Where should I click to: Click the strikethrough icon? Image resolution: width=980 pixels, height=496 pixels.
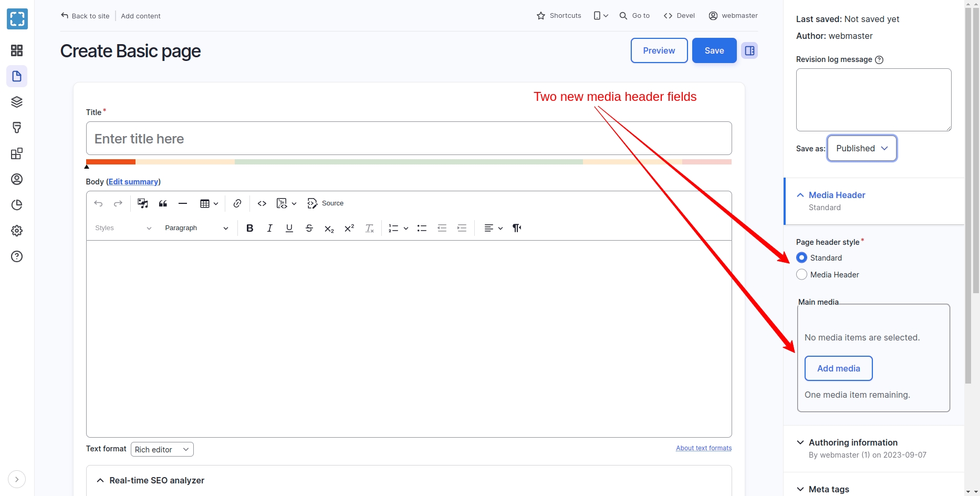pyautogui.click(x=309, y=228)
